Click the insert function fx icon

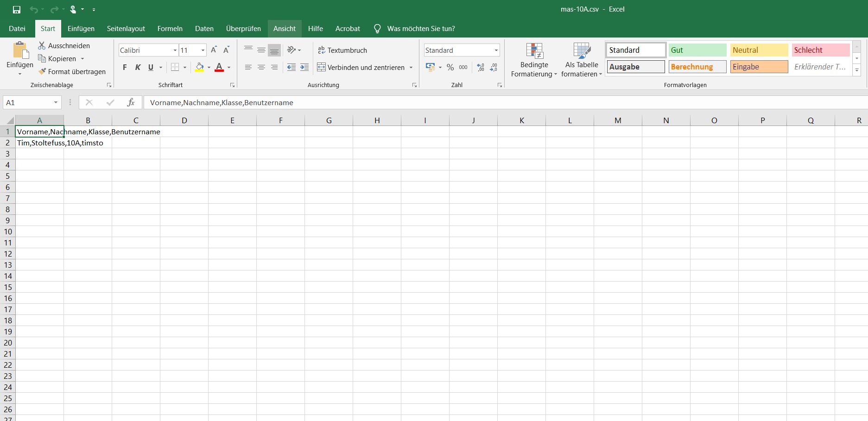(131, 102)
